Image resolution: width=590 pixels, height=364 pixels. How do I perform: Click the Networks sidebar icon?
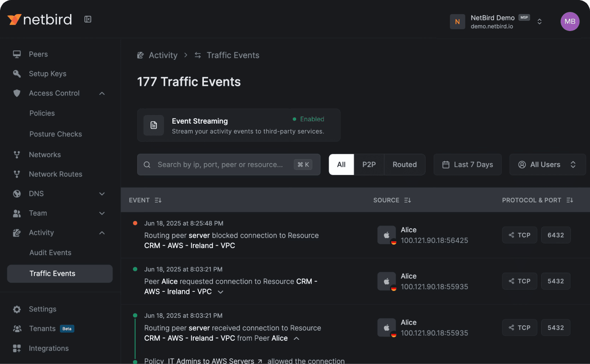tap(17, 155)
